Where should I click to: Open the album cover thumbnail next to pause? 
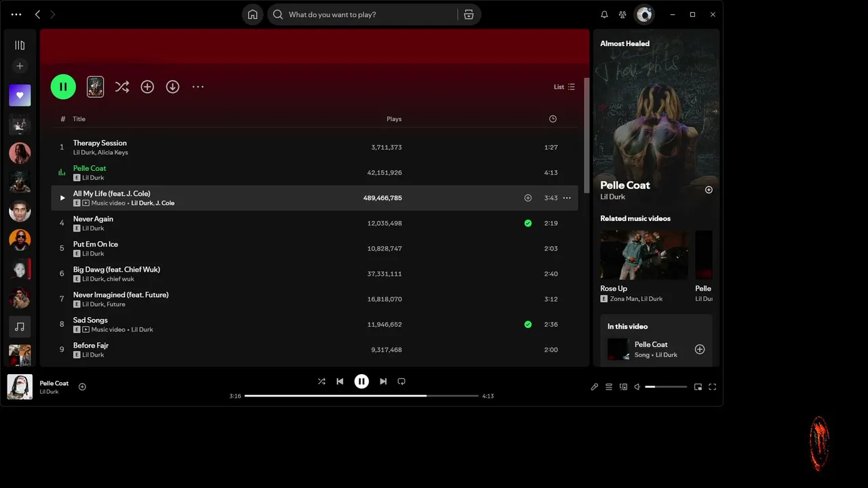pyautogui.click(x=96, y=87)
